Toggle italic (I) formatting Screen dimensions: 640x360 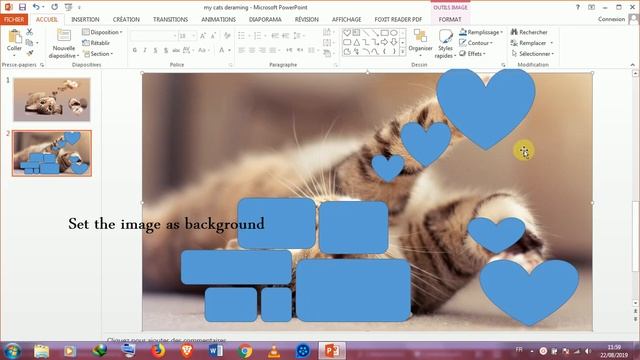145,50
